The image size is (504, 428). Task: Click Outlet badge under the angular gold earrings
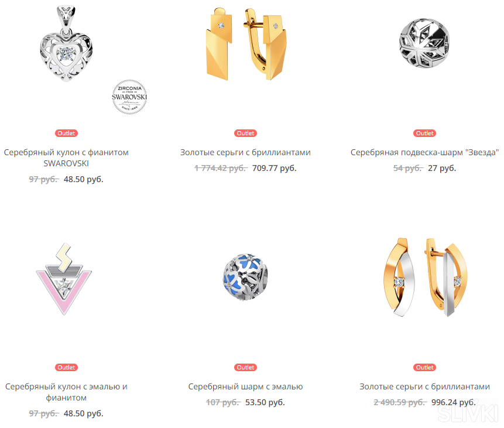(246, 133)
